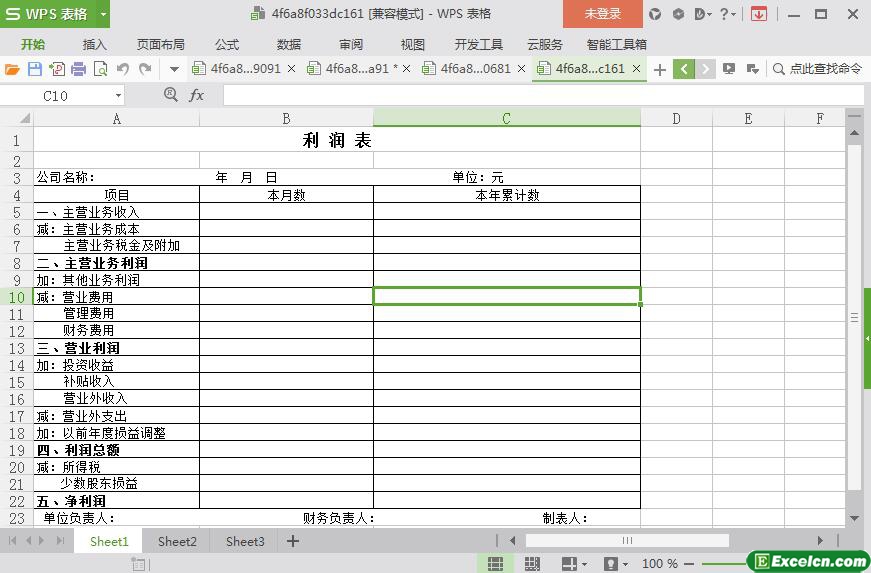Export to PDF icon in quick toolbar
This screenshot has width=871, height=573.
click(57, 69)
